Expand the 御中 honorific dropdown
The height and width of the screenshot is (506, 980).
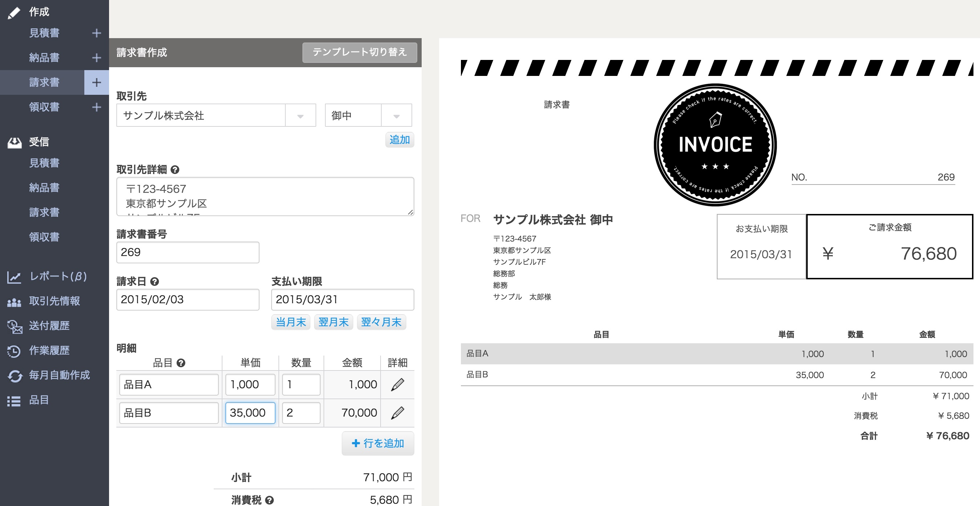click(x=397, y=116)
